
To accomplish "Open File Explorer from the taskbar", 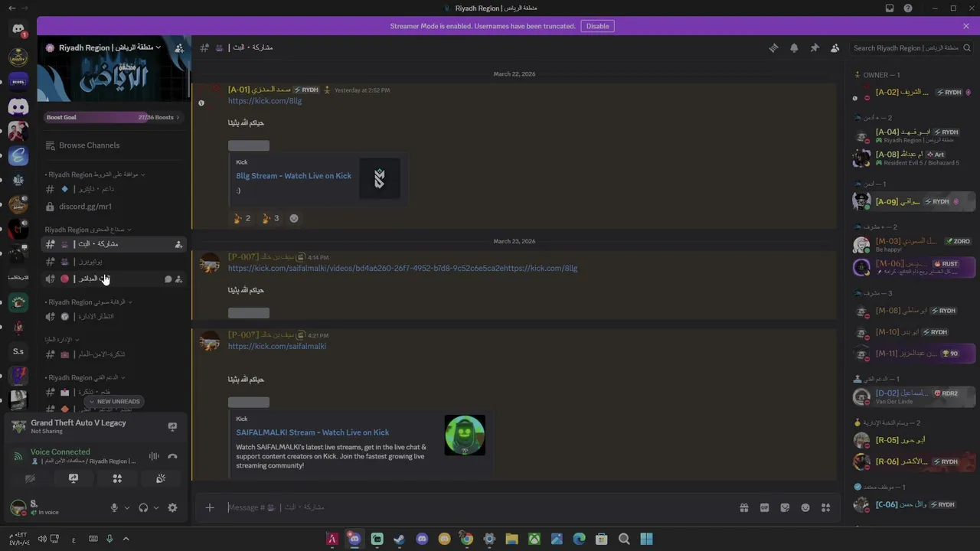I will 511,539.
